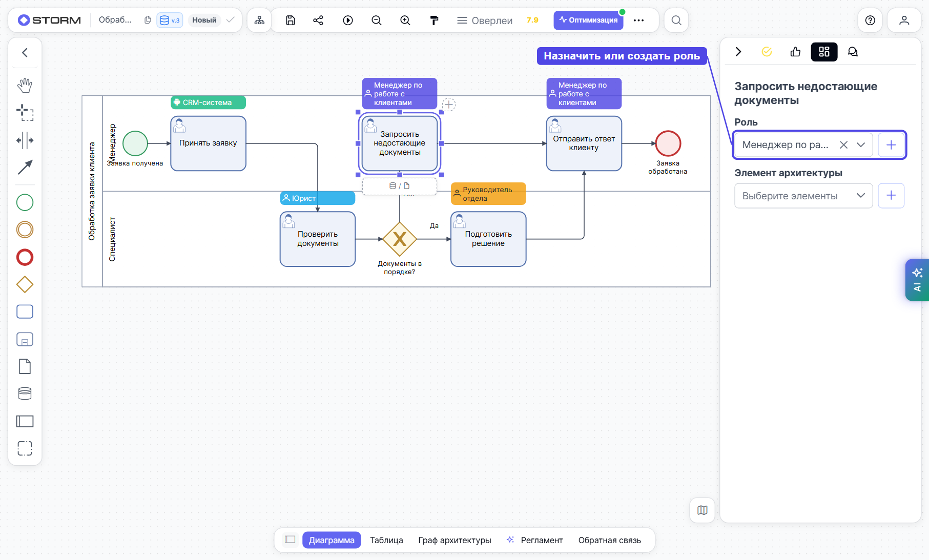Add a data store shape

click(25, 393)
